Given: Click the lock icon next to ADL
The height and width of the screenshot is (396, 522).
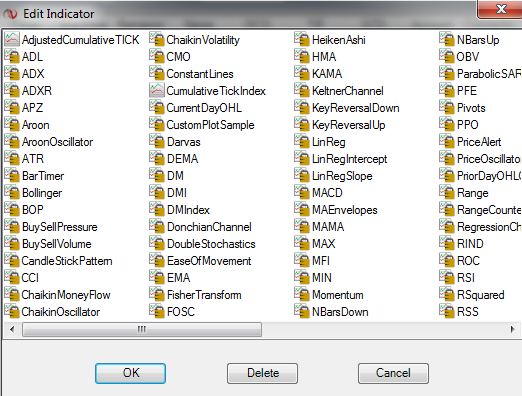Looking at the screenshot, I should click(x=12, y=56).
